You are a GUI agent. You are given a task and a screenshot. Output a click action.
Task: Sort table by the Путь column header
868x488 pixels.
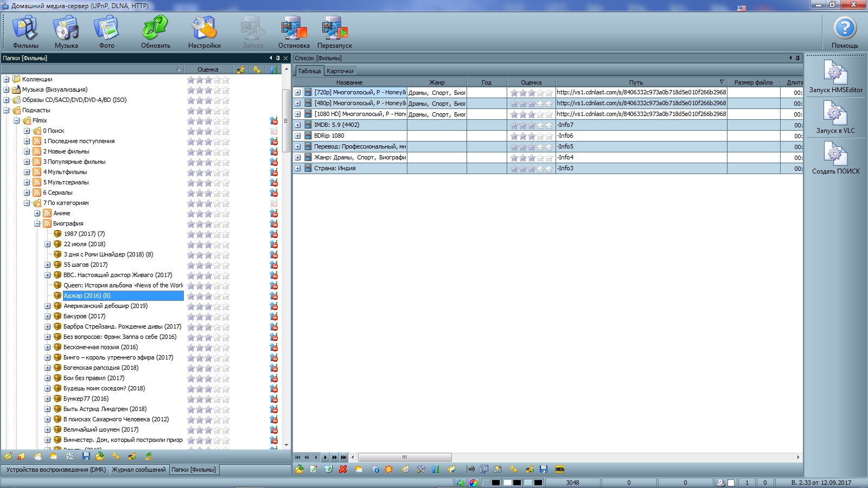click(636, 82)
